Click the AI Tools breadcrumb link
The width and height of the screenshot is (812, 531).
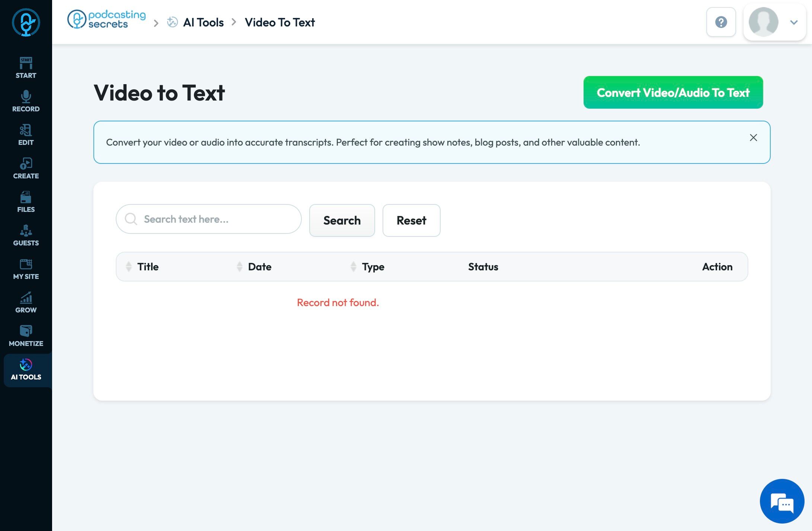(203, 22)
